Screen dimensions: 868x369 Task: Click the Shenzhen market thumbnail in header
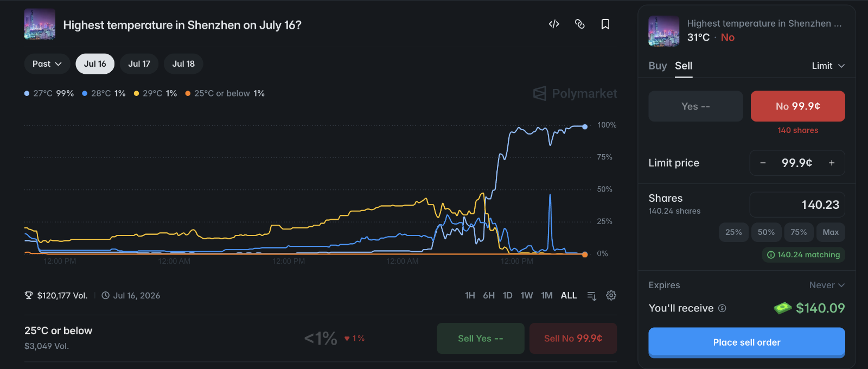(x=40, y=24)
